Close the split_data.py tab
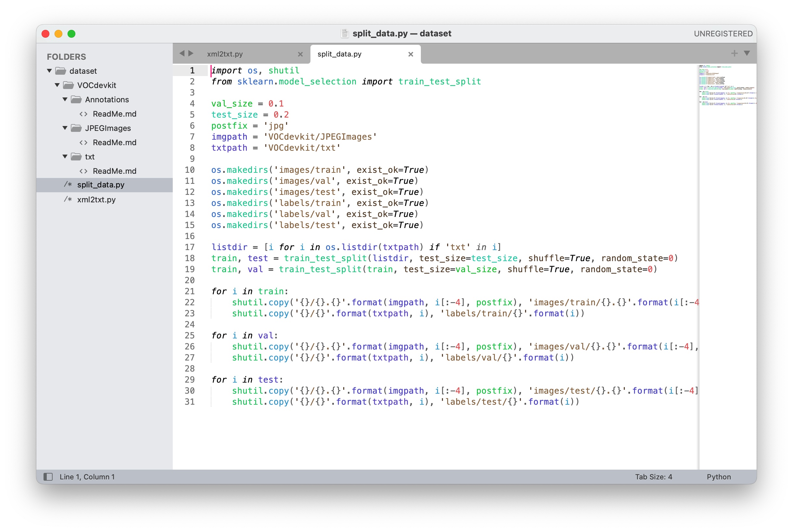Viewport: 793px width, 532px height. 410,54
